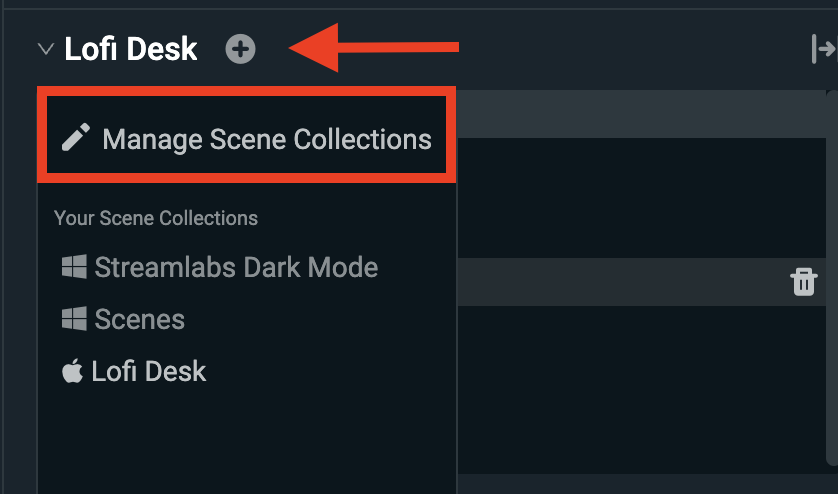
Task: Click the vertical scrollbar on the right edge
Action: [833, 280]
